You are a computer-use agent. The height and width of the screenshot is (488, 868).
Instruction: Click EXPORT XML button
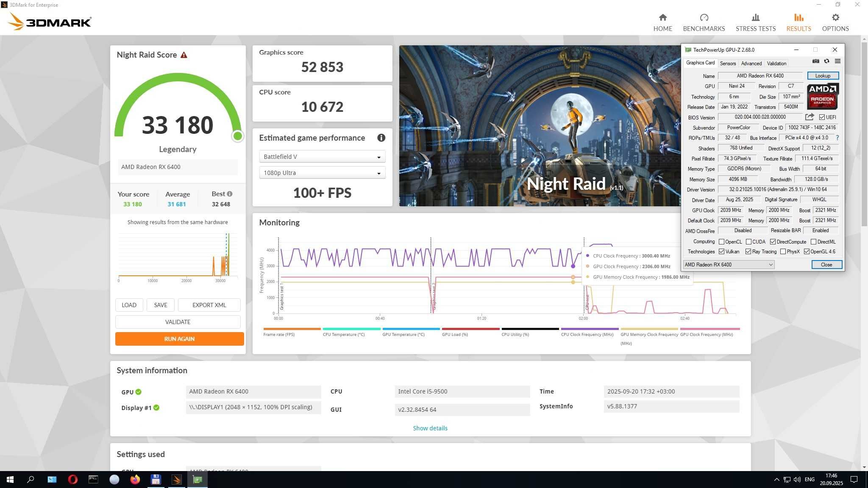[x=209, y=305]
